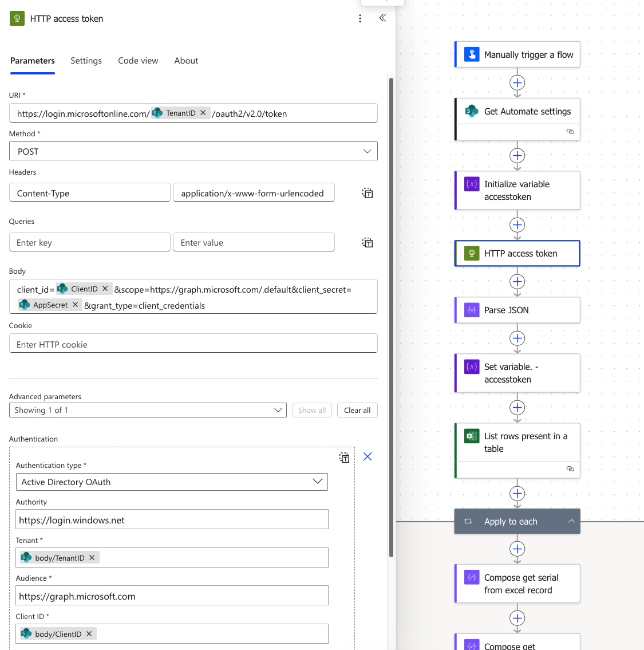Collapse the Apply to each loop

point(571,521)
